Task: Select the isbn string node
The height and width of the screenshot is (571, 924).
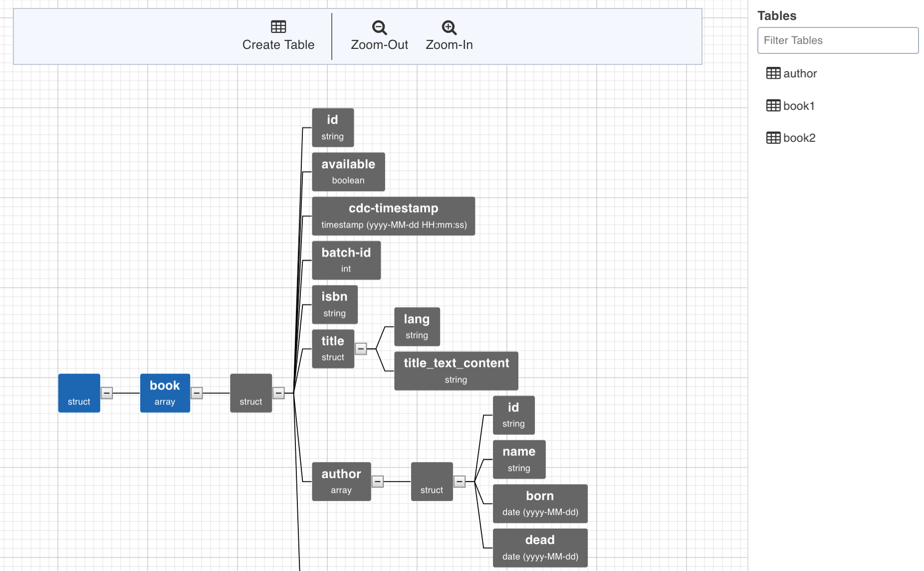Action: [x=335, y=304]
